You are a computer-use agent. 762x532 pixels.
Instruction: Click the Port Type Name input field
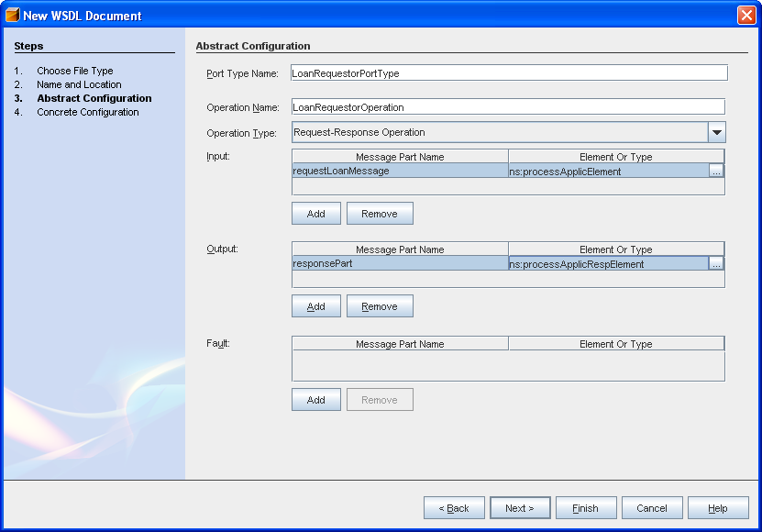[x=509, y=73]
